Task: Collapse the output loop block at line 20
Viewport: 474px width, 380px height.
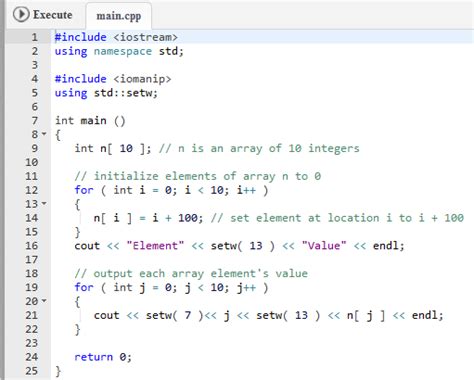Action: pos(44,301)
